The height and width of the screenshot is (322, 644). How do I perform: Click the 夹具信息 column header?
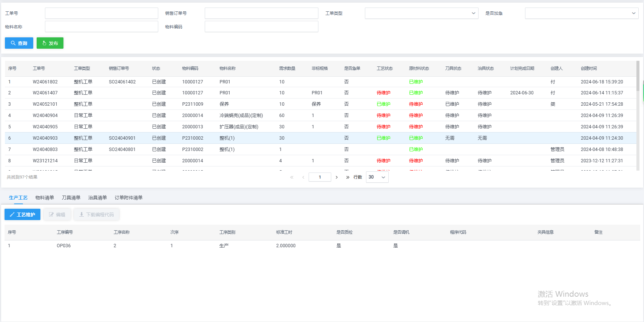[545, 232]
